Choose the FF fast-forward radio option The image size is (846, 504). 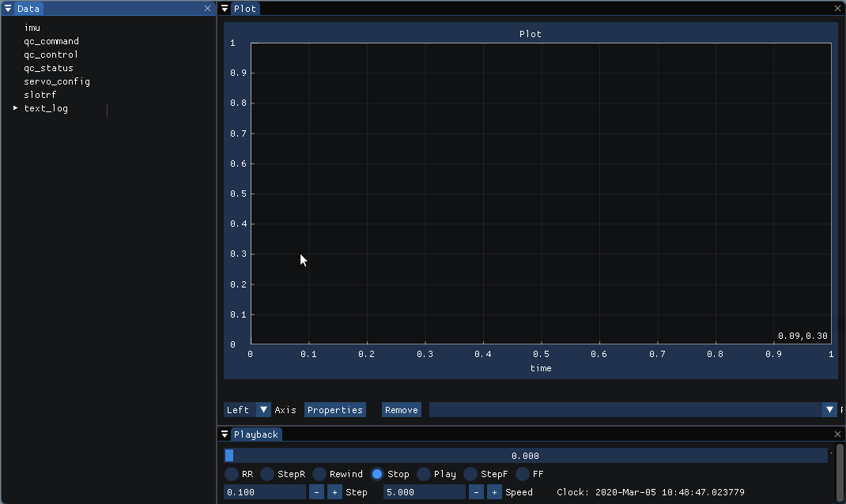click(523, 474)
